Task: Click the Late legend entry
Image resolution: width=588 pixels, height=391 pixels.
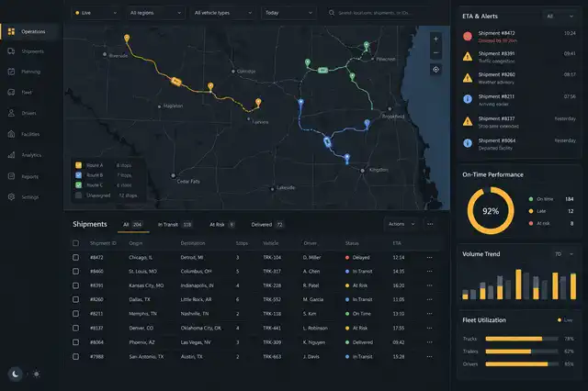Action: pyautogui.click(x=551, y=211)
